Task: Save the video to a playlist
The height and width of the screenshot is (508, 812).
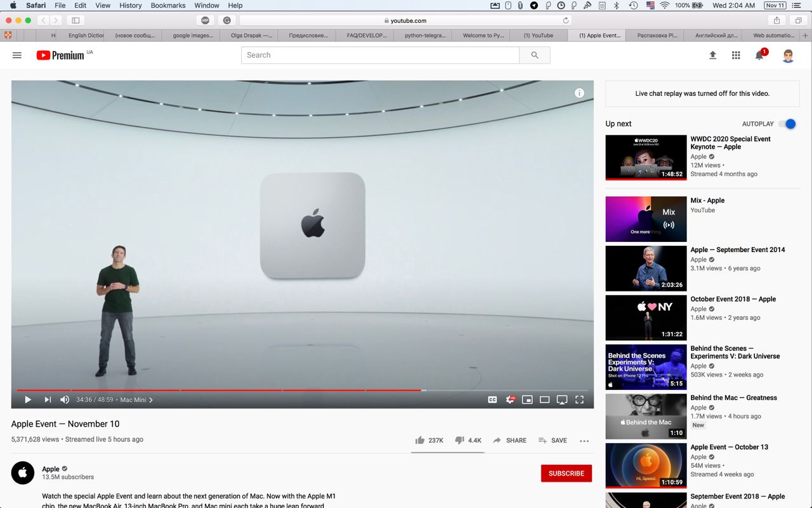Action: pos(553,440)
